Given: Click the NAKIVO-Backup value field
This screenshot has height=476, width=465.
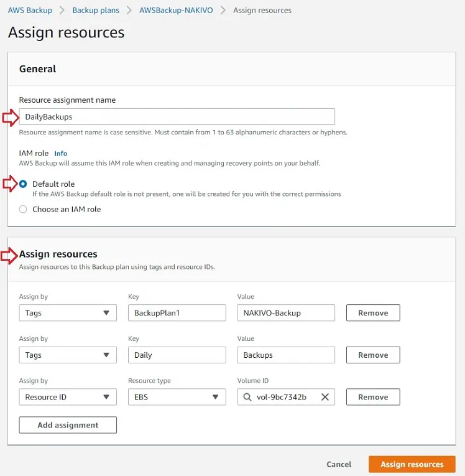Looking at the screenshot, I should pos(285,313).
